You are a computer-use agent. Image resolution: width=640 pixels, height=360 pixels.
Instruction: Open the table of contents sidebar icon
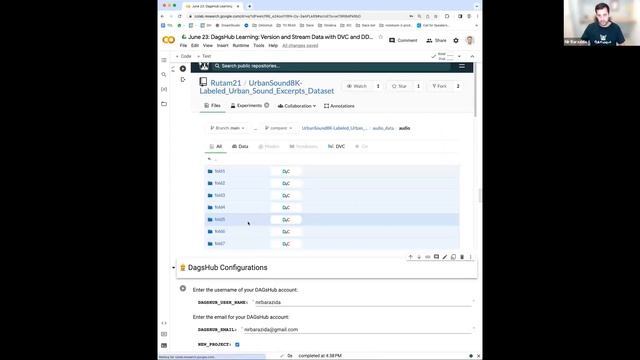(x=164, y=60)
